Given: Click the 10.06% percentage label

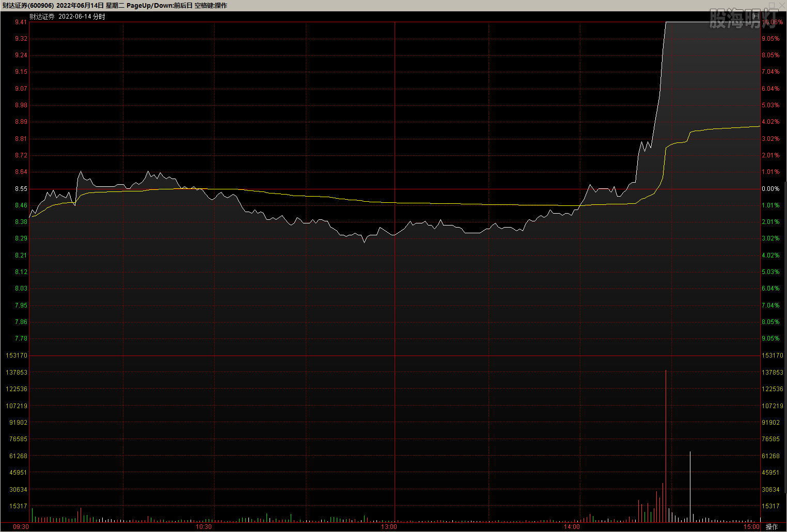Looking at the screenshot, I should pyautogui.click(x=772, y=22).
